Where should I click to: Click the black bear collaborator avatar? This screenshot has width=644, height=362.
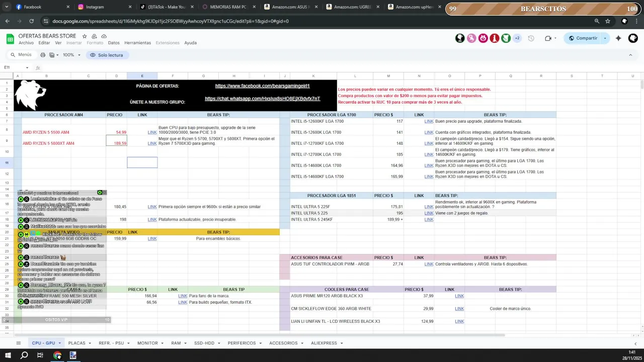click(460, 38)
